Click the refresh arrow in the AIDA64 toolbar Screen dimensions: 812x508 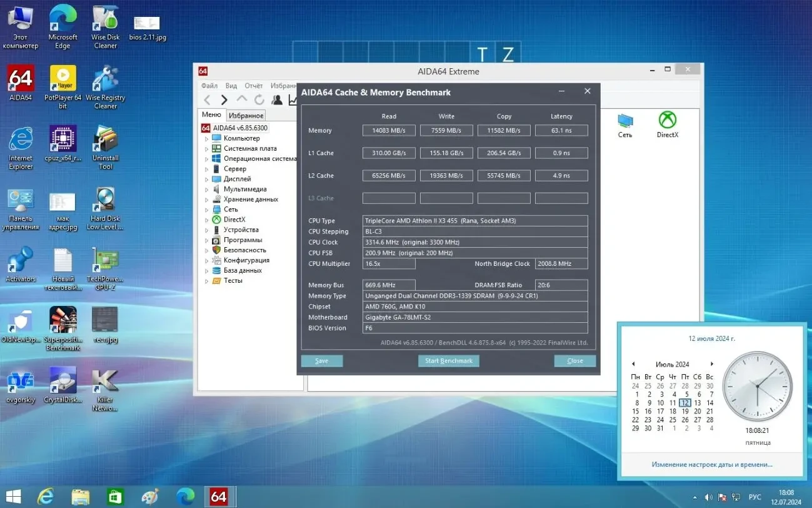pyautogui.click(x=259, y=99)
